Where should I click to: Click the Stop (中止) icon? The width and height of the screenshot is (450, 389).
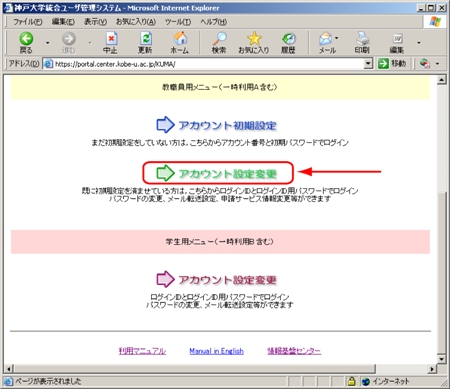pos(111,39)
